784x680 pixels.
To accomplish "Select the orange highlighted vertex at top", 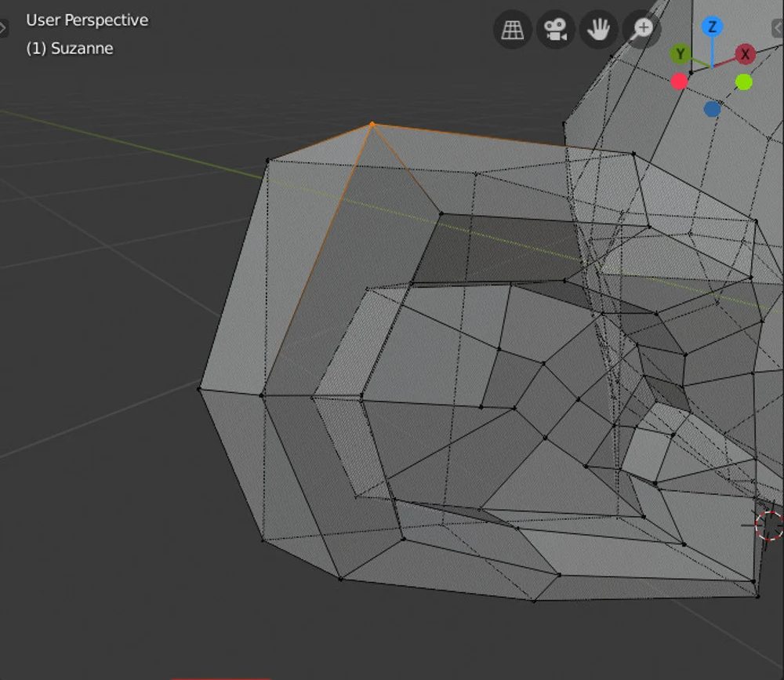I will [372, 124].
